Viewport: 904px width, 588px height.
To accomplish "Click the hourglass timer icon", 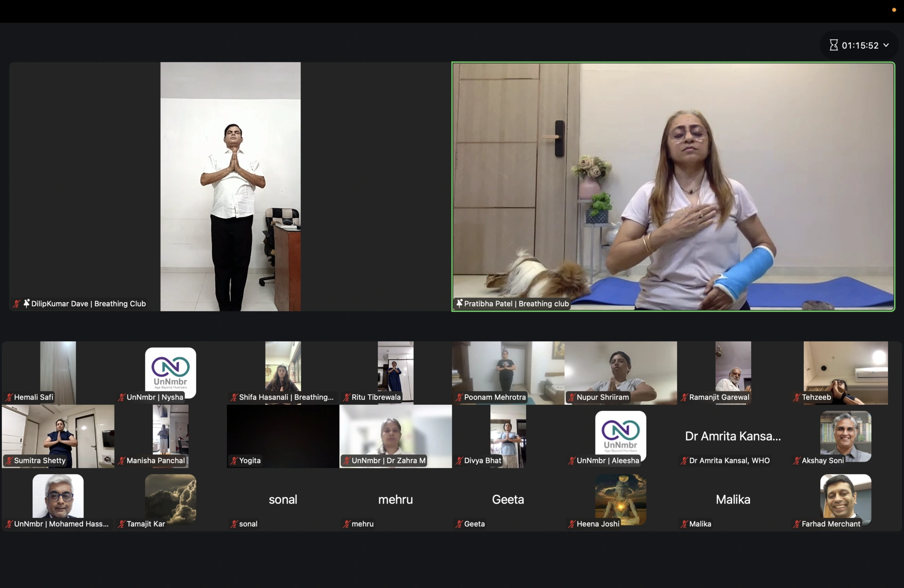I will (x=833, y=45).
